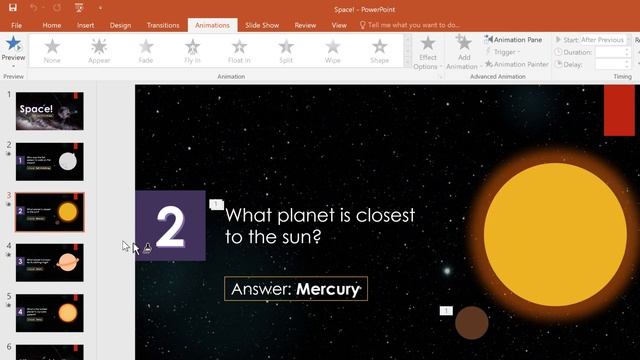Open the Animation group dialog launcher

[x=440, y=76]
